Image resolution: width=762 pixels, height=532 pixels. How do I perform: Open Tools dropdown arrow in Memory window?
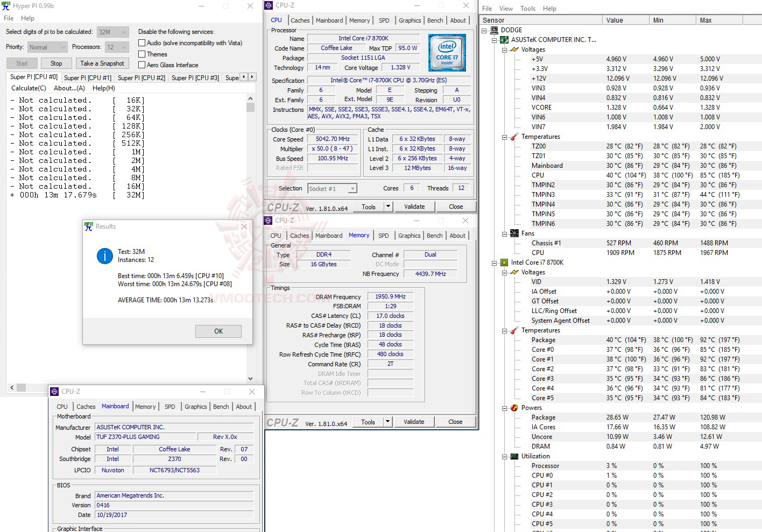click(387, 422)
